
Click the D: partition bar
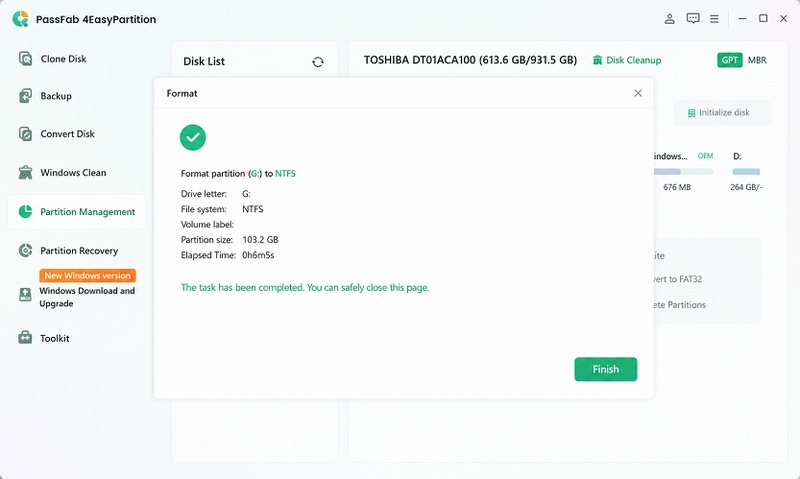click(746, 171)
